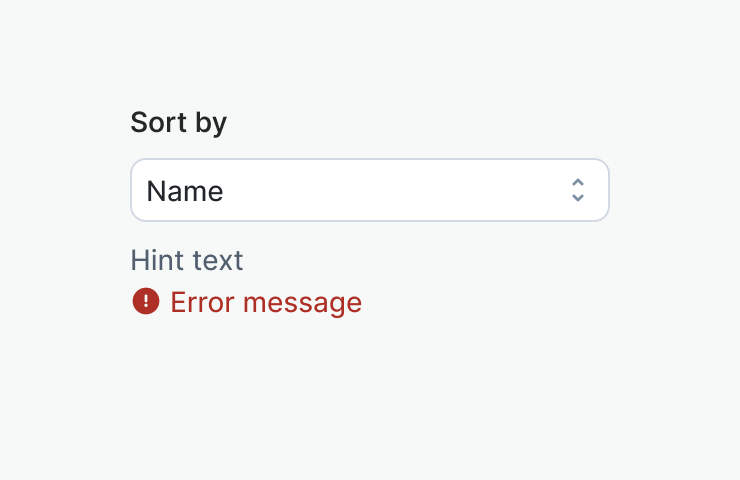Click the gray Hint text line
Screen dimensions: 740x480
(x=187, y=261)
